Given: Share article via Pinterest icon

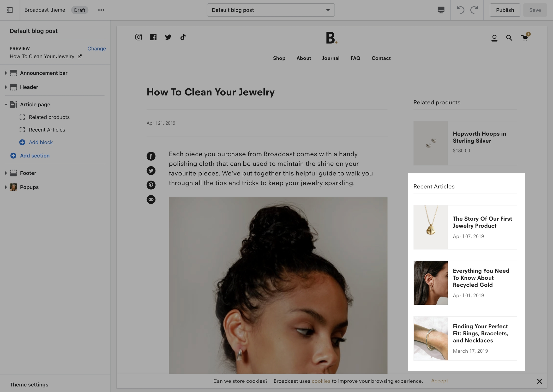Looking at the screenshot, I should [151, 185].
